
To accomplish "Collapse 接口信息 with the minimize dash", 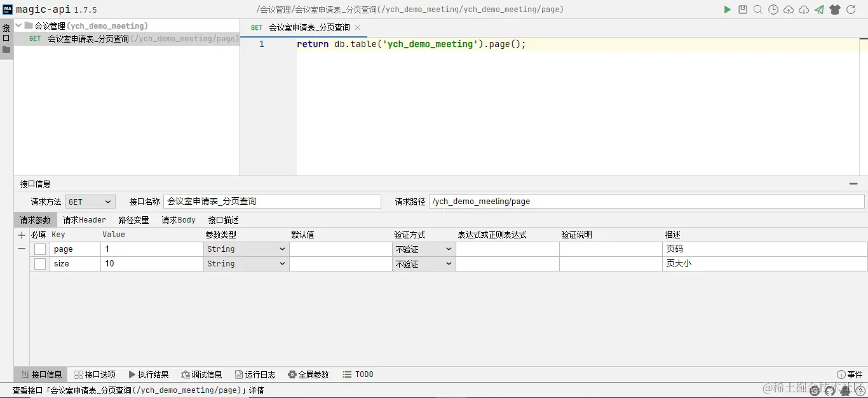I will pyautogui.click(x=853, y=184).
